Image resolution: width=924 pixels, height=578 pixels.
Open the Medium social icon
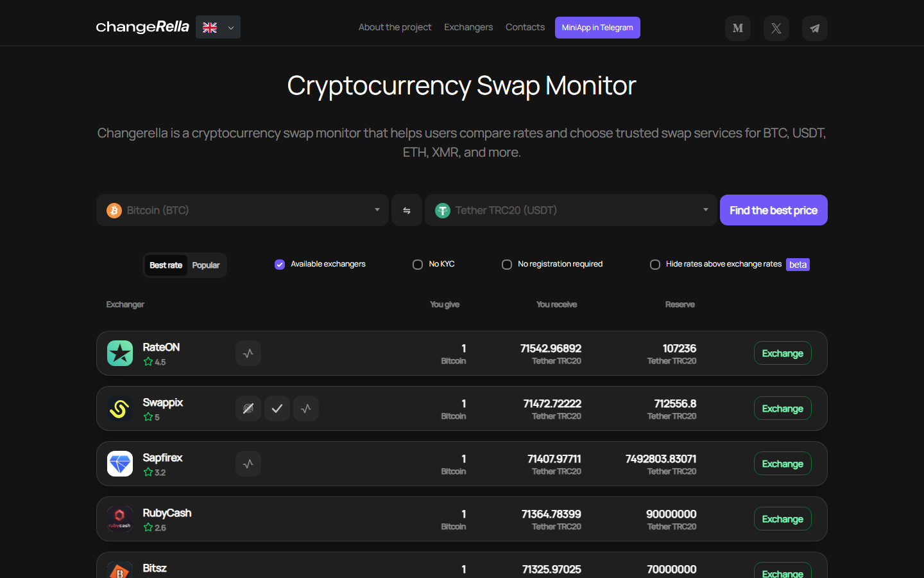tap(738, 28)
